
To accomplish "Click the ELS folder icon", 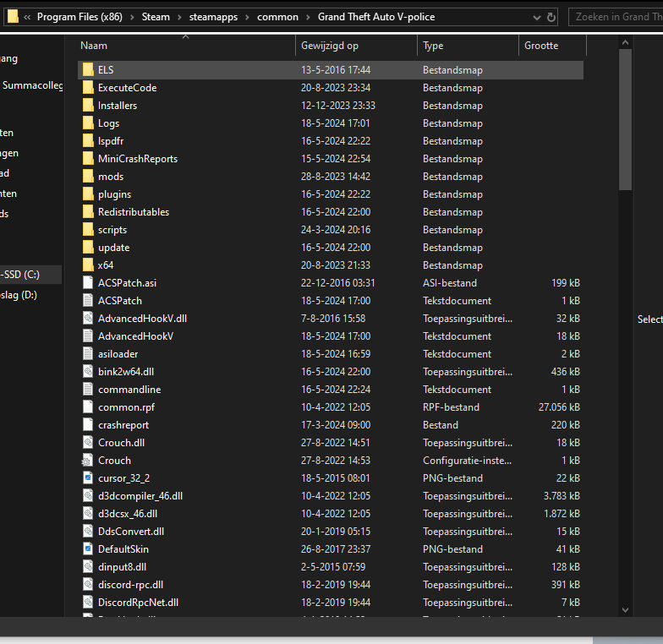I will [88, 69].
